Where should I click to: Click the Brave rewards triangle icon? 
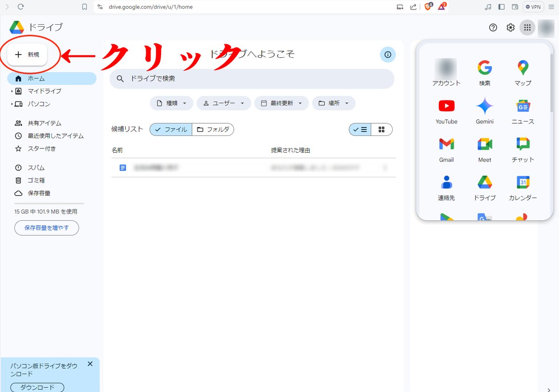pyautogui.click(x=442, y=7)
